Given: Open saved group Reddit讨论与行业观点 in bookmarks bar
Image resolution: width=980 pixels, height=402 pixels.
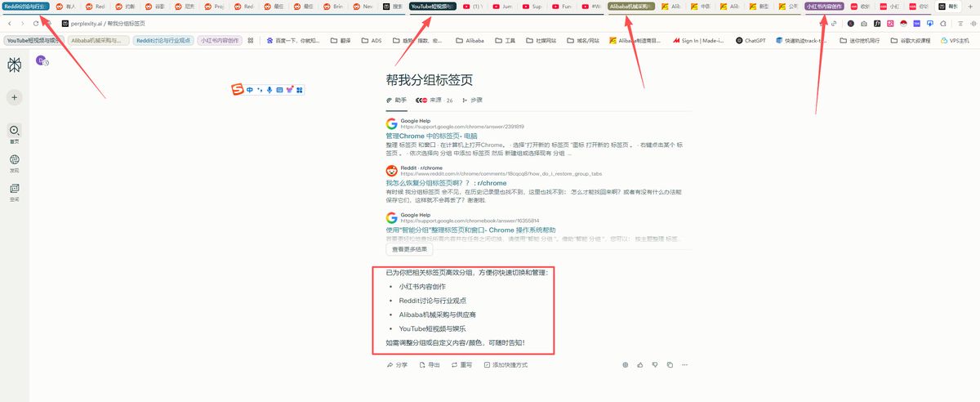Looking at the screenshot, I should 163,40.
